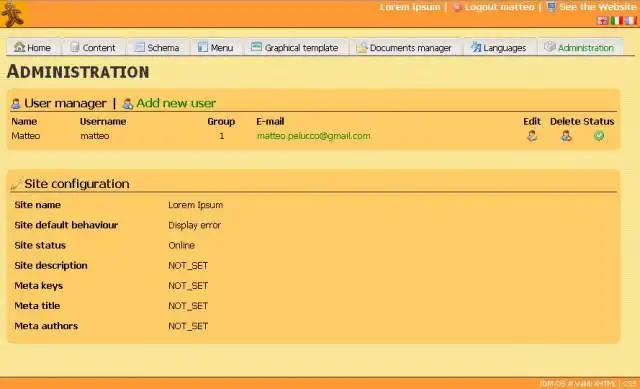Switch language with the Italian flag

[616, 20]
